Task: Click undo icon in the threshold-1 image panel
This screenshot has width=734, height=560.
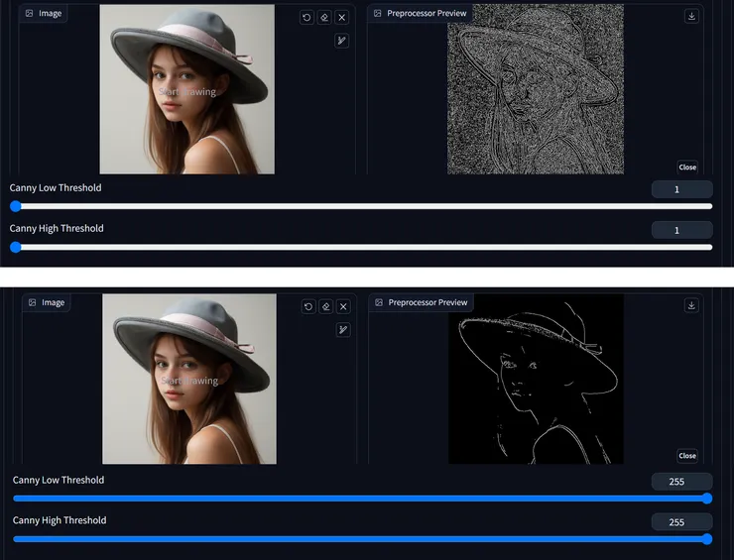Action: (307, 17)
